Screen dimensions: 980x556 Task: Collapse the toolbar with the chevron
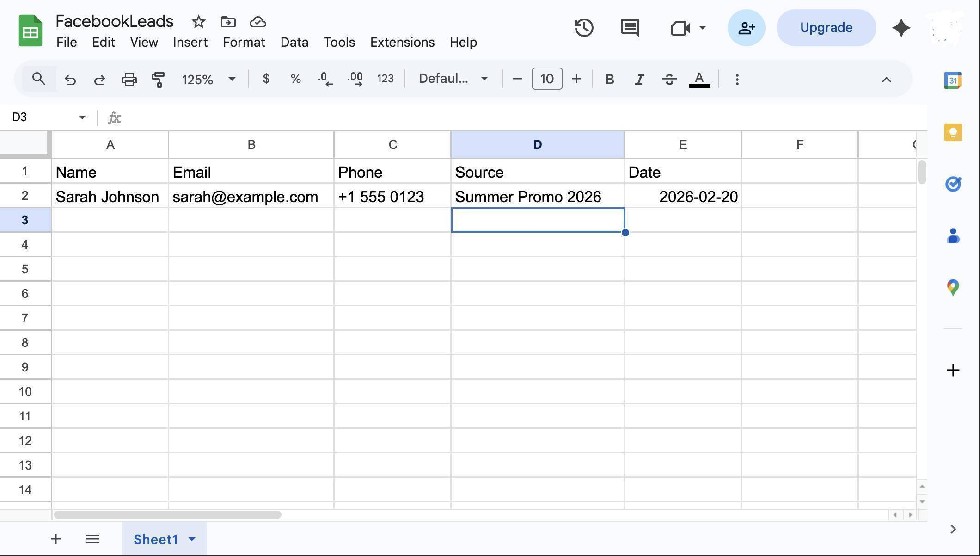(x=886, y=79)
